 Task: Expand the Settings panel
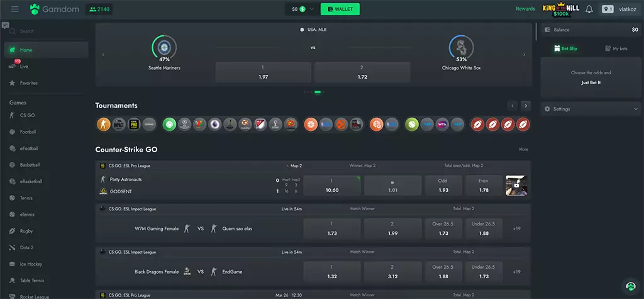pos(591,109)
